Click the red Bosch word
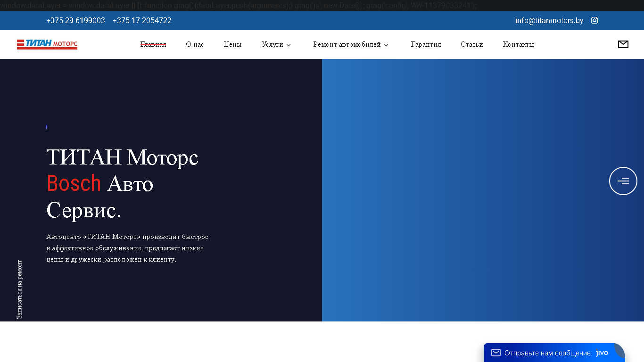The width and height of the screenshot is (644, 362). [x=74, y=183]
